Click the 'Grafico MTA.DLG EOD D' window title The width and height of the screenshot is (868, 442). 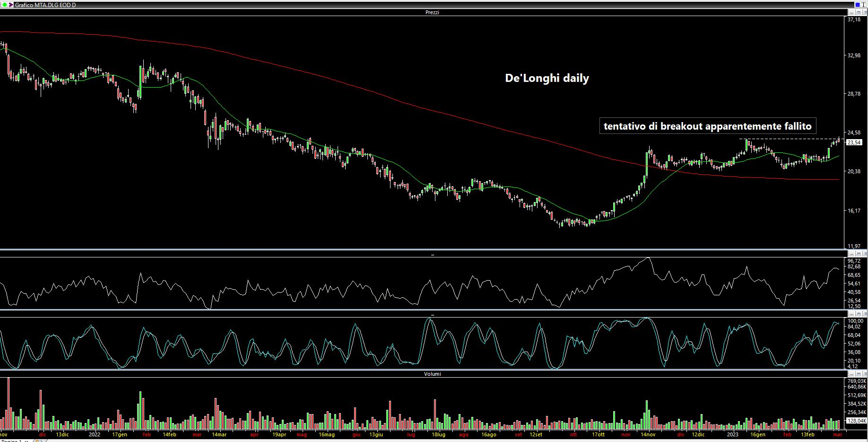click(45, 5)
